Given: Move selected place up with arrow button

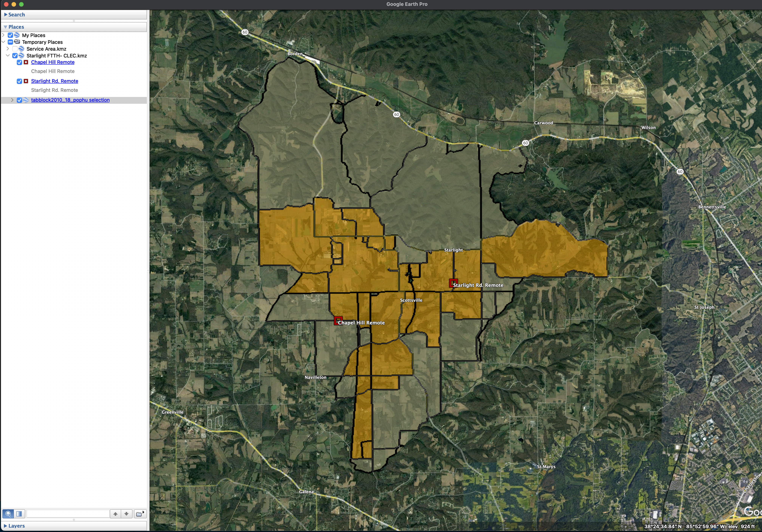Looking at the screenshot, I should click(x=115, y=514).
